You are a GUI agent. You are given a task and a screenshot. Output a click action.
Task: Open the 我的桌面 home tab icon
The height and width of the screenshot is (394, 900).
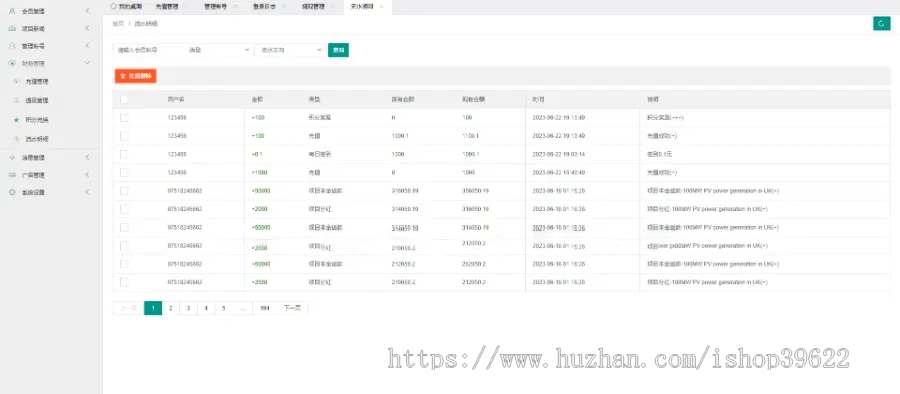[x=113, y=7]
